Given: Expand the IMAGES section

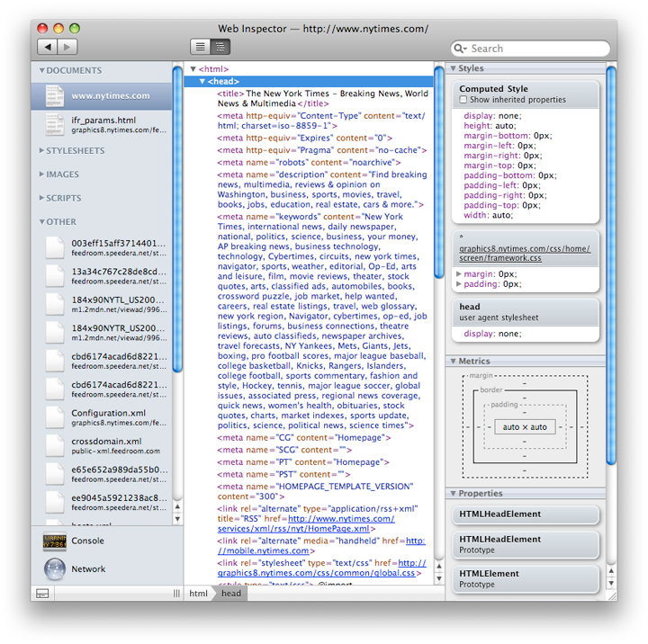Looking at the screenshot, I should (x=41, y=174).
